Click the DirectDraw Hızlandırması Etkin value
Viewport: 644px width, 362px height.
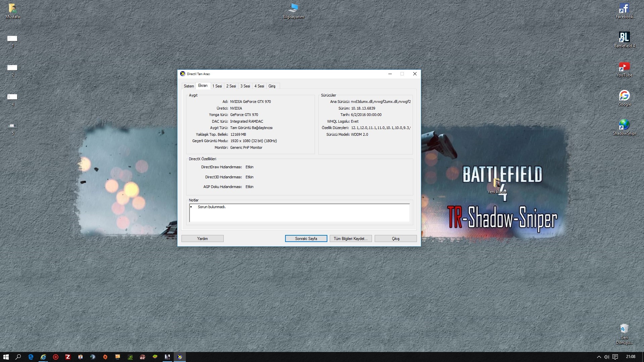pos(250,167)
